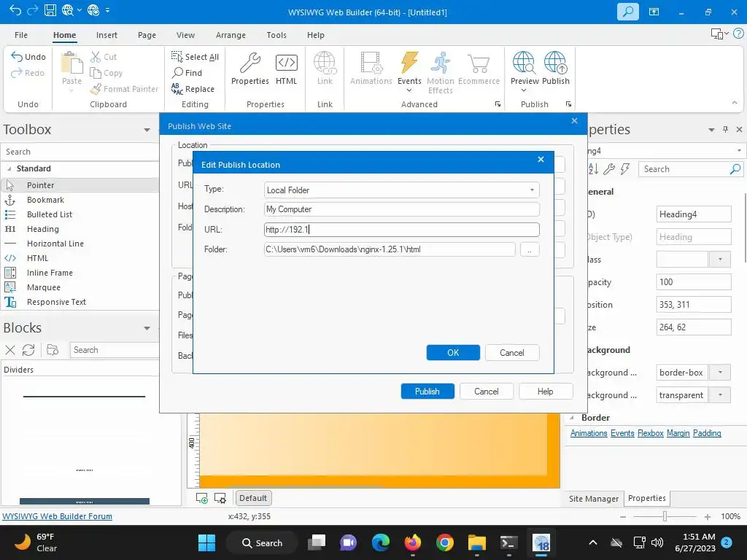Open Find in Editing group
This screenshot has width=747, height=560.
187,72
